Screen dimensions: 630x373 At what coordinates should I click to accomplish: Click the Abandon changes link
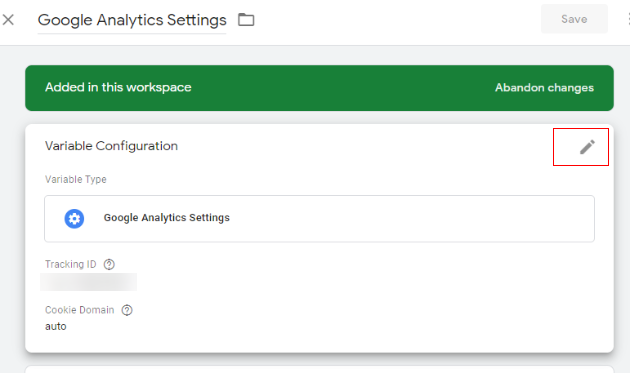(544, 88)
